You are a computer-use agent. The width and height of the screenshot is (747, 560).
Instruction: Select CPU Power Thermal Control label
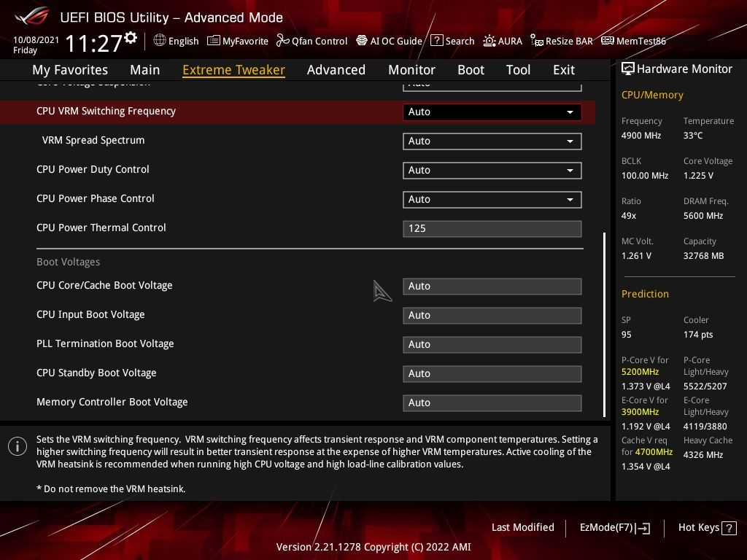pos(101,227)
